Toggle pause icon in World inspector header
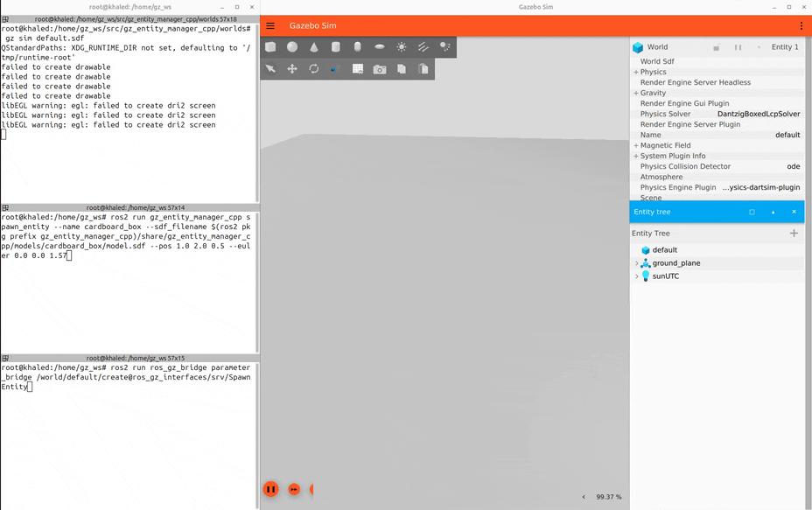Image resolution: width=812 pixels, height=510 pixels. pos(738,47)
